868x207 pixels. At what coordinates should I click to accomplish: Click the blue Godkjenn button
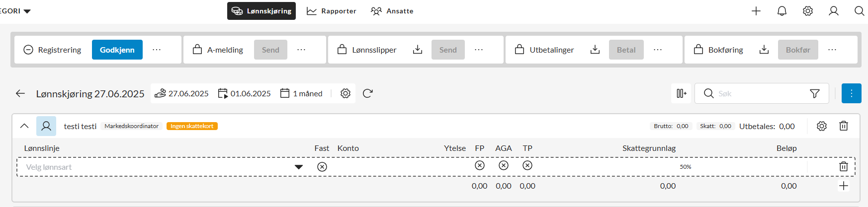[117, 50]
